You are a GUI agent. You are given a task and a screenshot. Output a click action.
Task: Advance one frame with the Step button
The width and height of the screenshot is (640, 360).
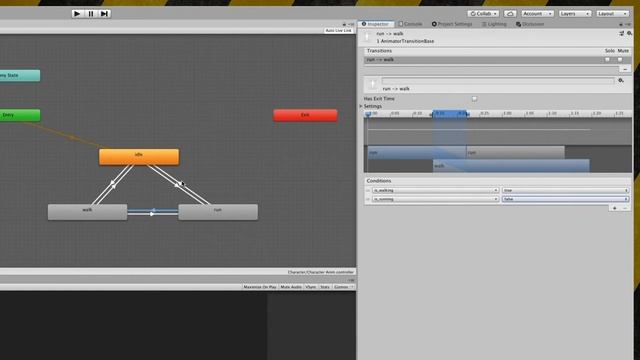coord(104,13)
